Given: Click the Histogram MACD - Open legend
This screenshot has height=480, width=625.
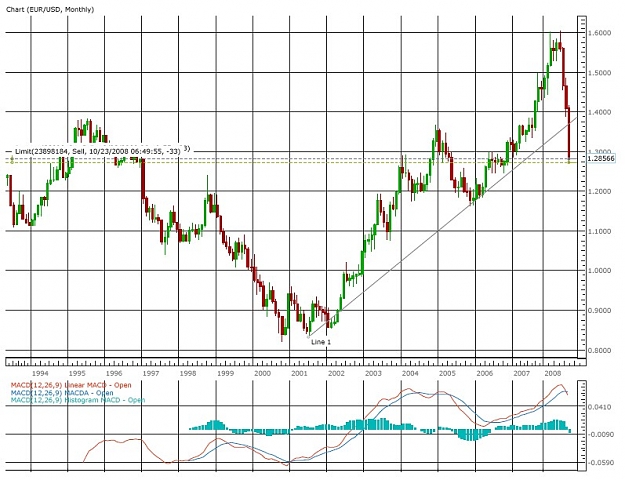Looking at the screenshot, I should point(78,400).
